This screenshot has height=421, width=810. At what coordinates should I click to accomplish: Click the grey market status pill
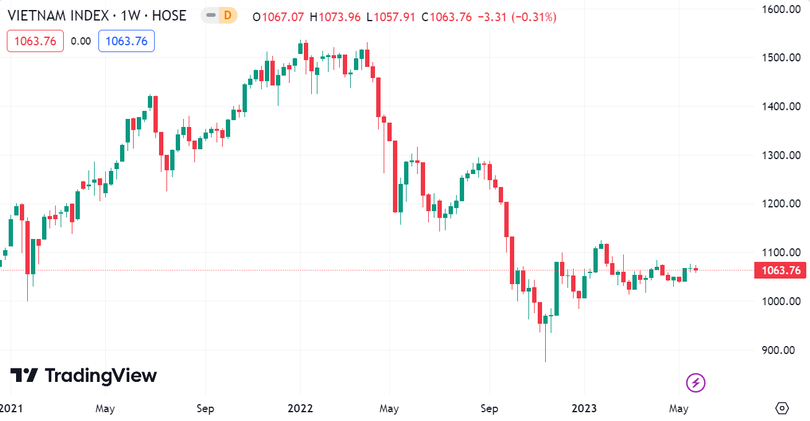click(208, 16)
